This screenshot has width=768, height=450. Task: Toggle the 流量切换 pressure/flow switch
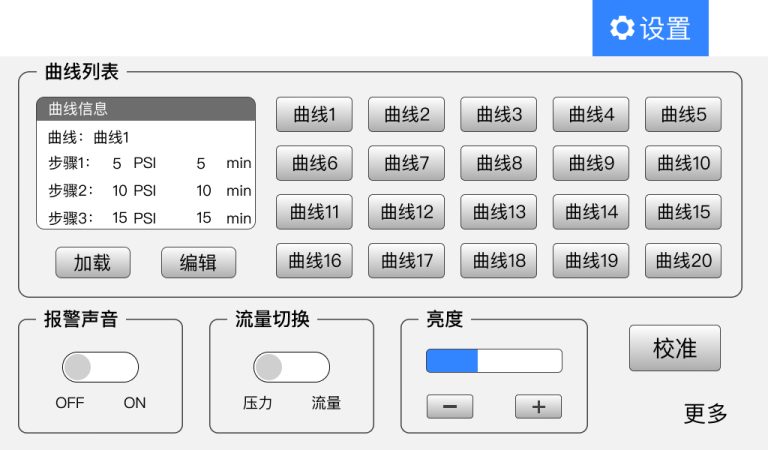[291, 367]
